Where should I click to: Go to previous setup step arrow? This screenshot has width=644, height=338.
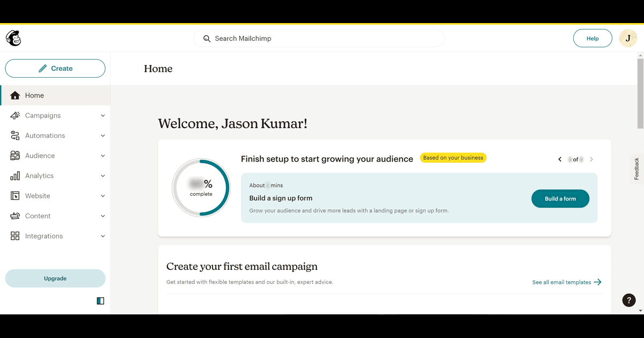coord(560,159)
